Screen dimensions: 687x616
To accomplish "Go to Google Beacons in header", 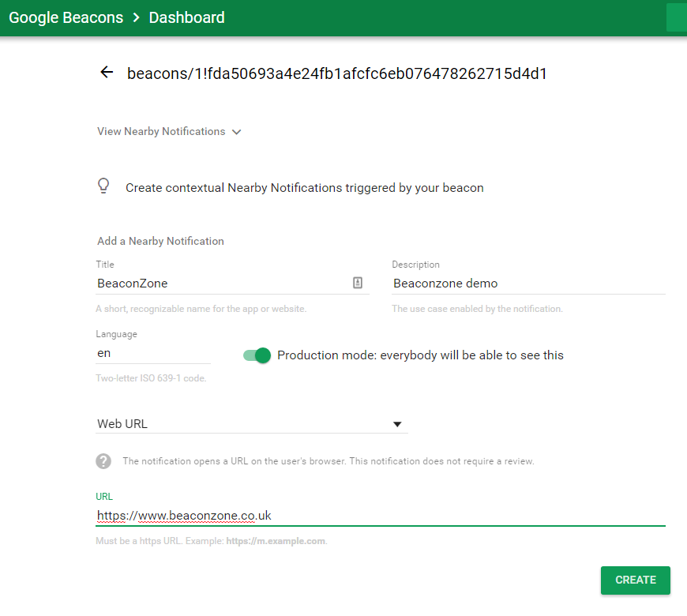I will pyautogui.click(x=66, y=17).
